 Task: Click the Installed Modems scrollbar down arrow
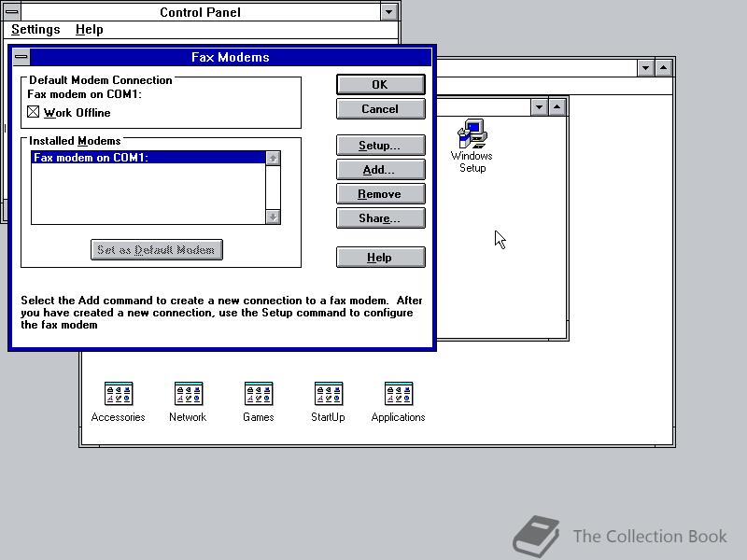point(273,217)
